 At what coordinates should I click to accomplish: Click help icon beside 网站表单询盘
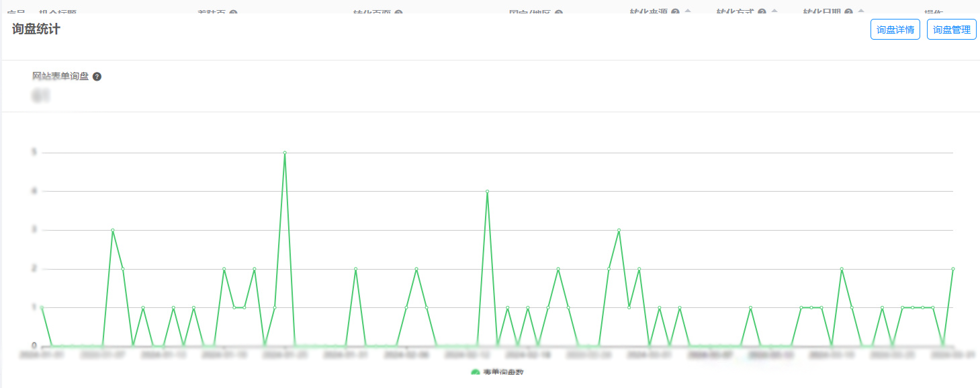coord(97,77)
